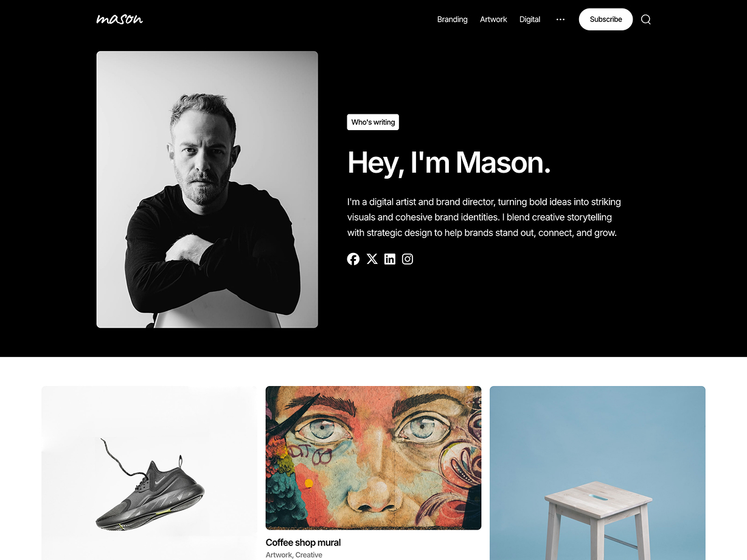
Task: Click the Hey, I'm Mason heading
Action: 449,163
